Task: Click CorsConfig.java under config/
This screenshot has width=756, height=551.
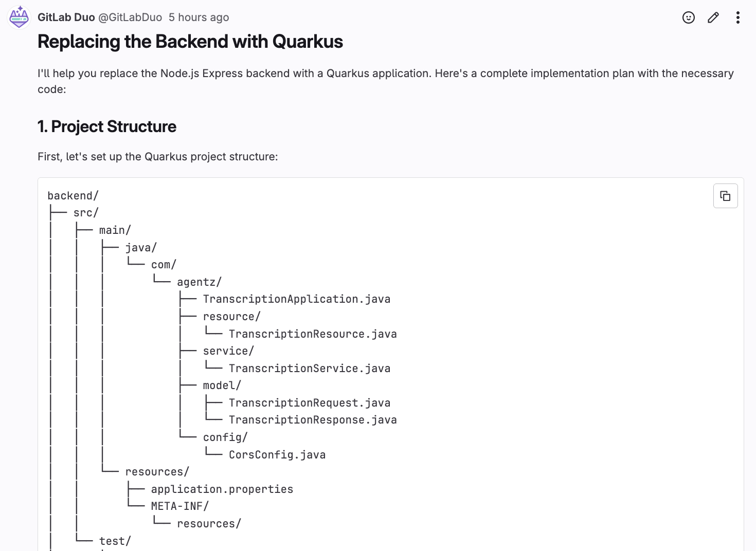Action: tap(277, 455)
